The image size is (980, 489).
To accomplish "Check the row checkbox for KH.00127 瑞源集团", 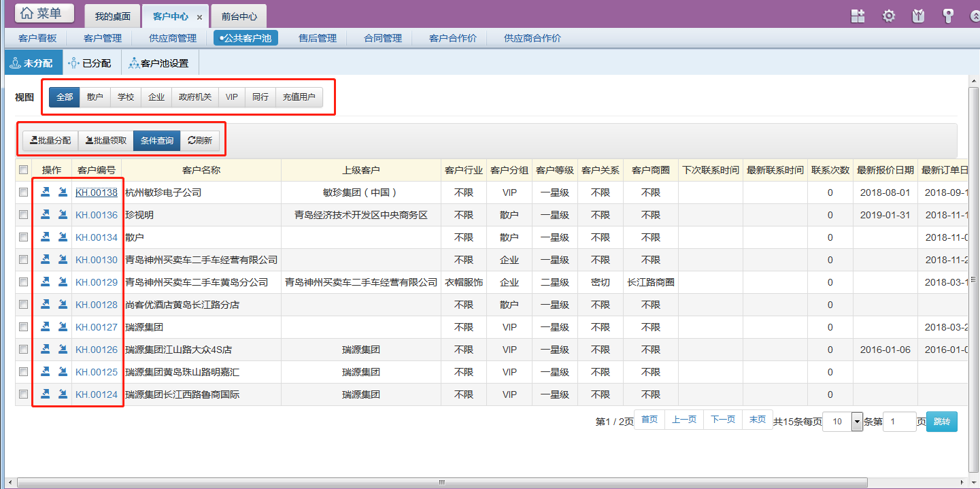I will click(24, 327).
